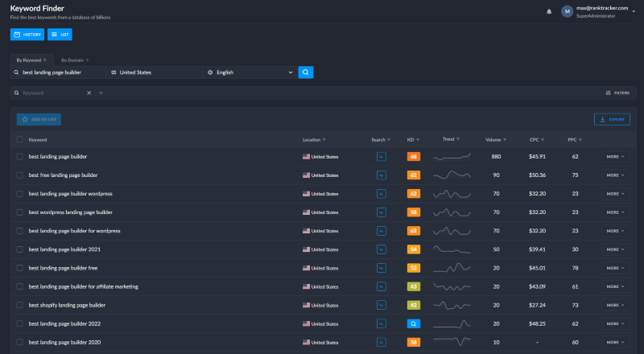
Task: Select checkbox for best landing page builder wordpress
Action: click(19, 193)
